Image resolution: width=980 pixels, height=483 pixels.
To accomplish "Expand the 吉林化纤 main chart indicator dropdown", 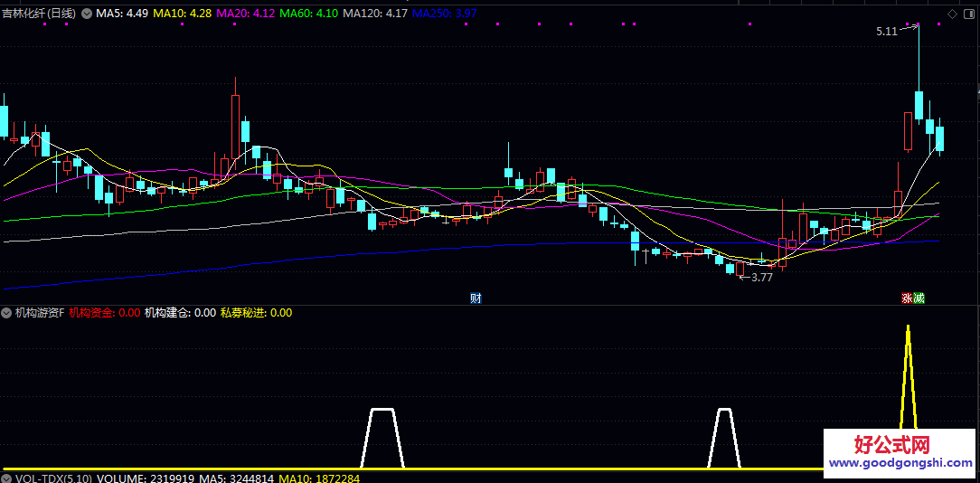I will [x=86, y=14].
